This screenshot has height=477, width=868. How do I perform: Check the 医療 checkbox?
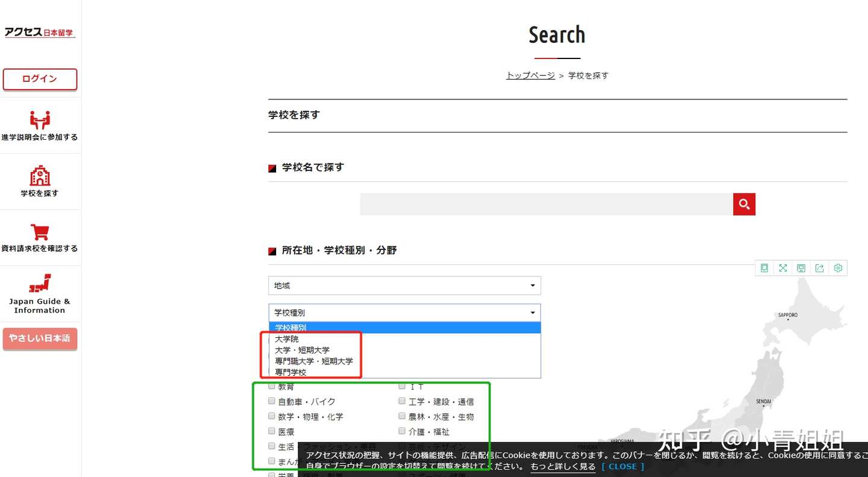coord(272,431)
